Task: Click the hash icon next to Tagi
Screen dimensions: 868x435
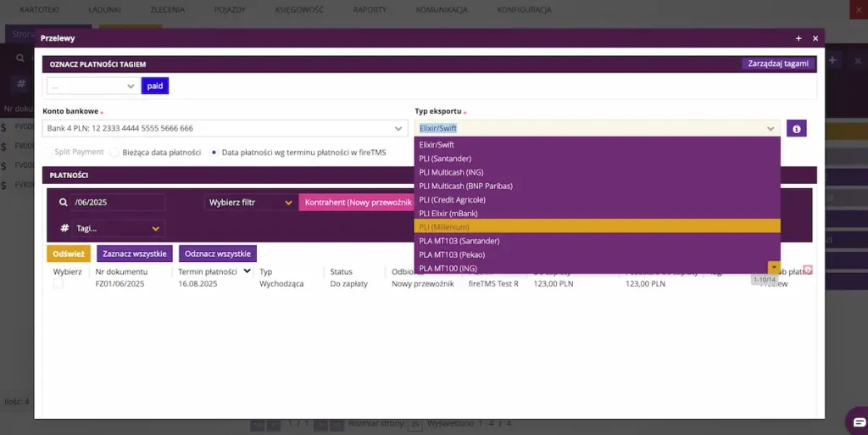Action: click(x=64, y=228)
